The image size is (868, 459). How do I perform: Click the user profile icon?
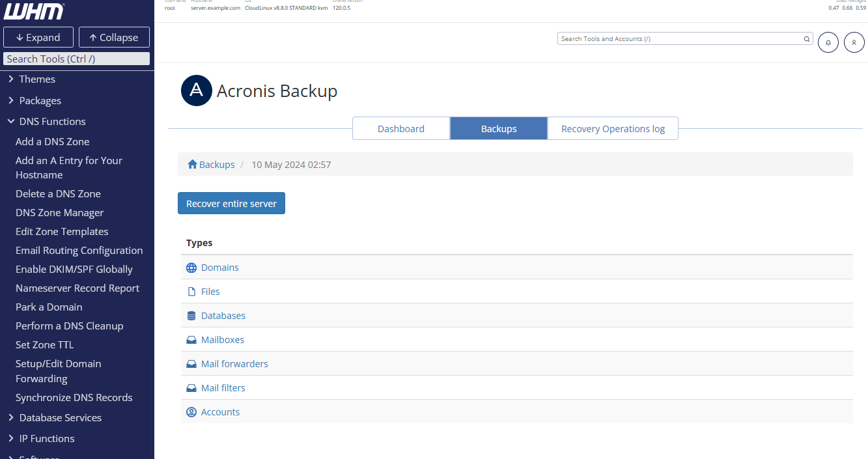click(854, 42)
